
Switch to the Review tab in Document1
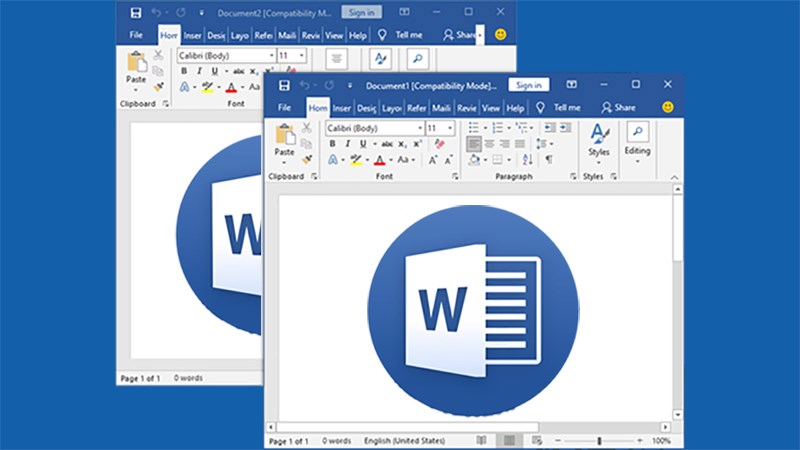click(466, 108)
